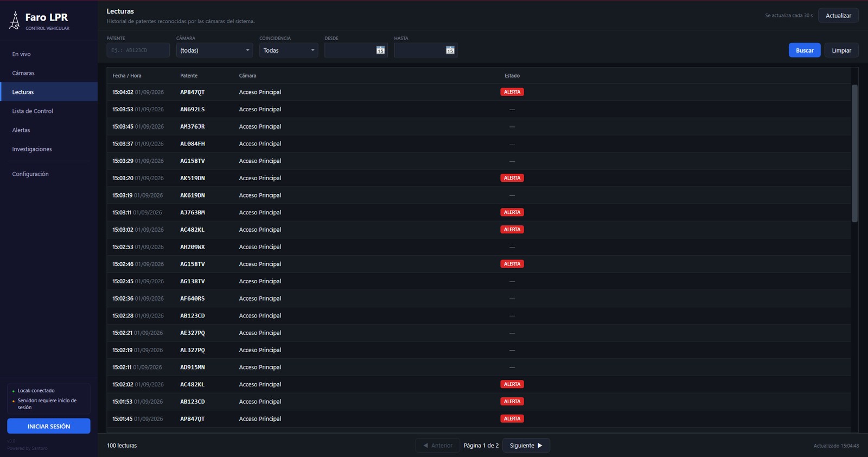Viewport: 868px width, 457px height.
Task: Open Lista de Control page
Action: (x=49, y=111)
